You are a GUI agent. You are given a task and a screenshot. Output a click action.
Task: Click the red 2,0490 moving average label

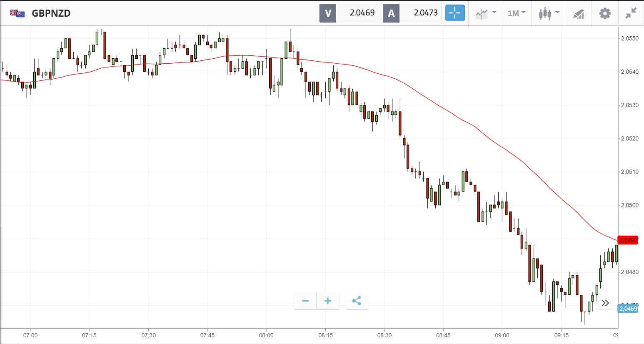pyautogui.click(x=628, y=240)
